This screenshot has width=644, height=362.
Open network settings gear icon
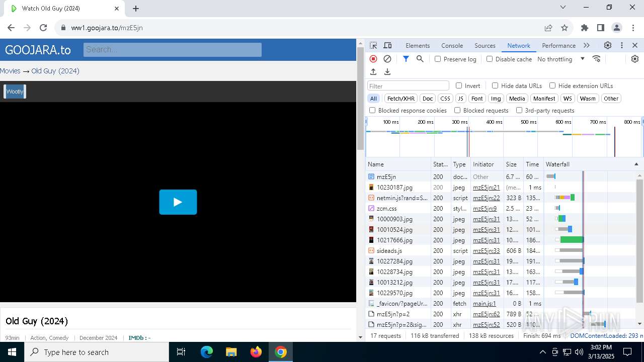[635, 59]
